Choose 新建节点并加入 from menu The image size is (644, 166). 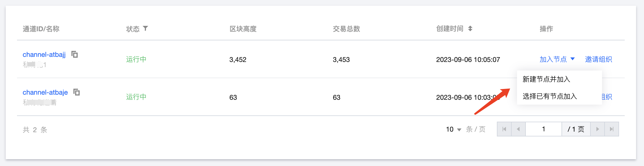coord(546,79)
